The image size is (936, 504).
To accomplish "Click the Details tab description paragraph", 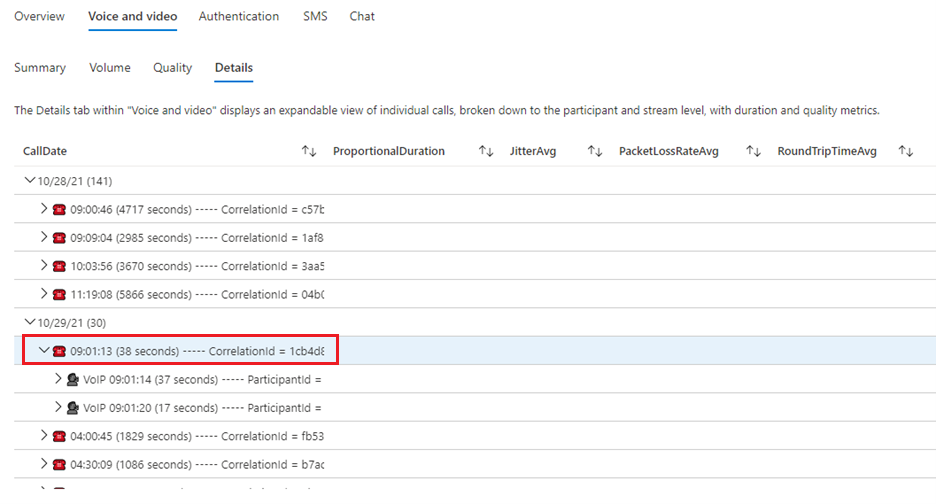I will point(447,110).
